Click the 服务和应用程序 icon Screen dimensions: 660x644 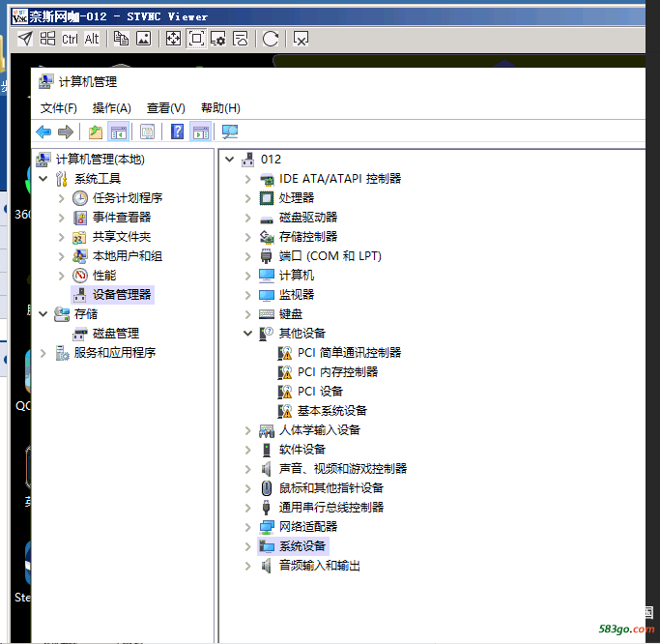62,353
